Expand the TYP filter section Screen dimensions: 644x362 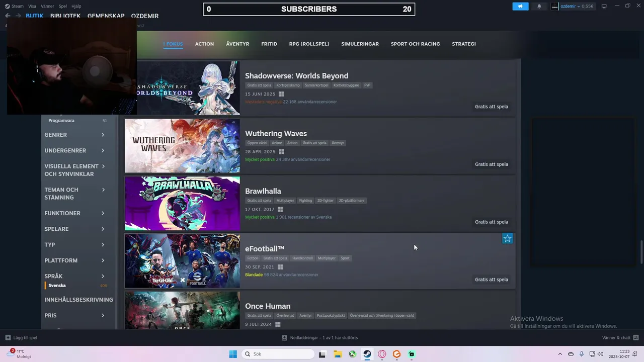tap(75, 244)
